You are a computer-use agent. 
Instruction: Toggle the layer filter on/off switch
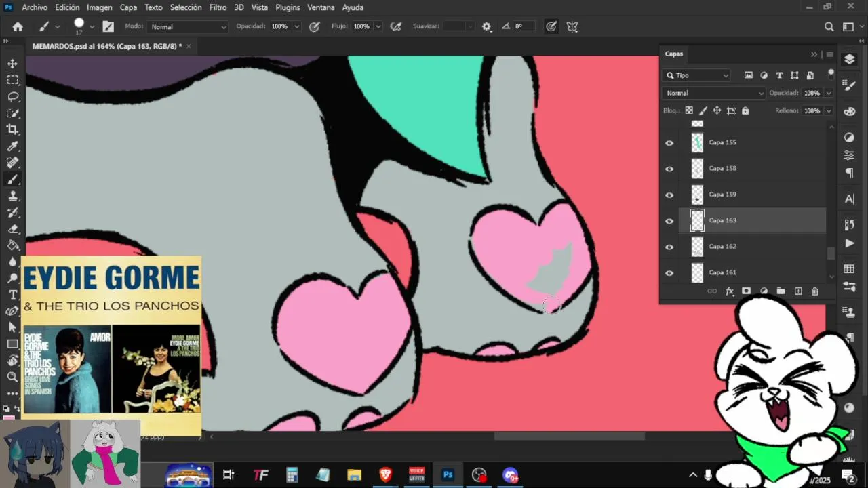click(x=831, y=73)
